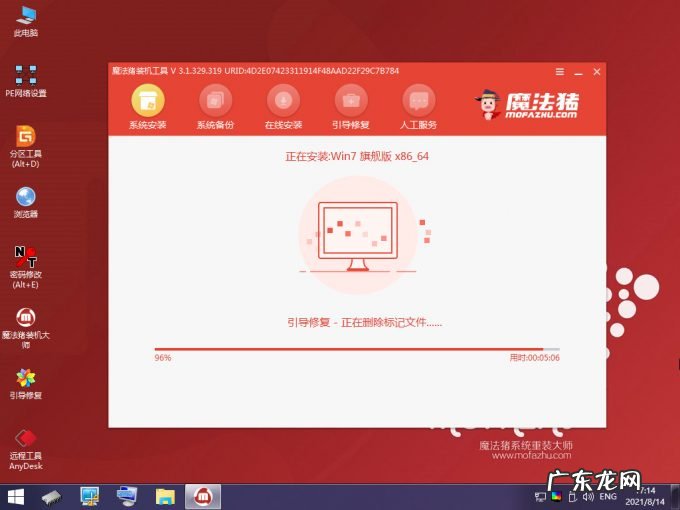
Task: Open the computer display taskbar icon
Action: [x=89, y=497]
